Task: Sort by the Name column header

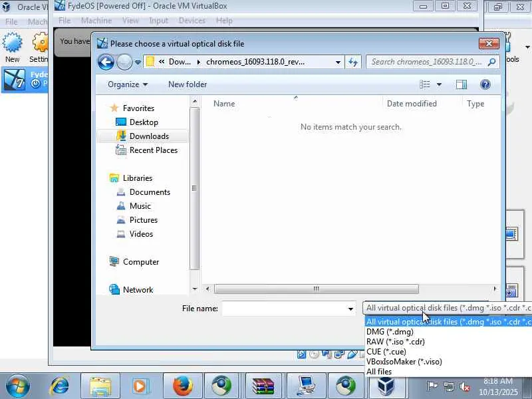Action: click(224, 104)
